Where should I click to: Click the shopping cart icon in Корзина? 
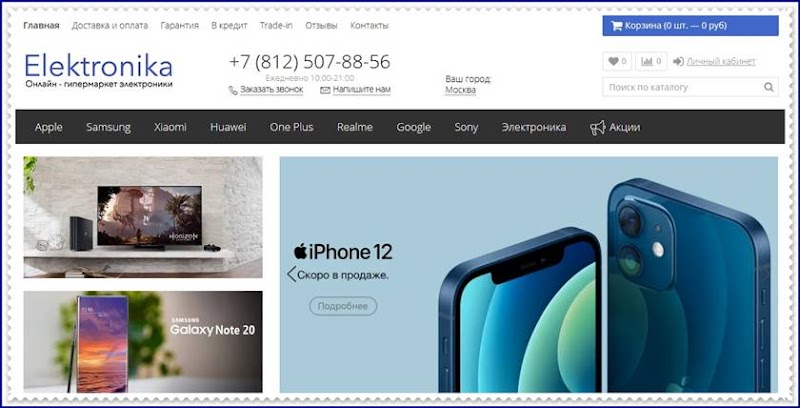pos(616,26)
